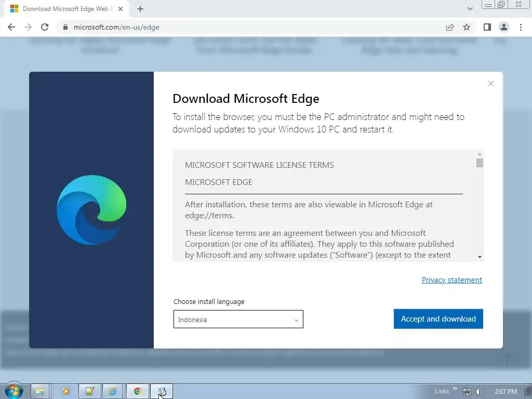
Task: Open Internet Explorer from taskbar
Action: click(x=113, y=392)
